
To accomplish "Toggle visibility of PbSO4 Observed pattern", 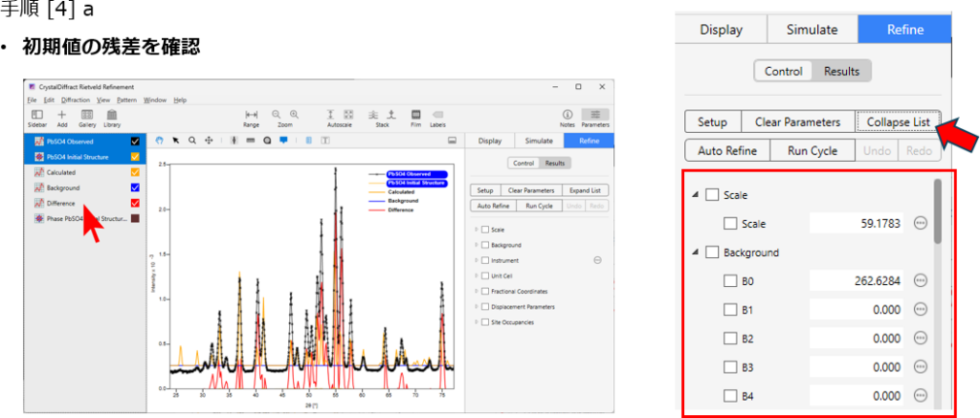I will click(135, 142).
